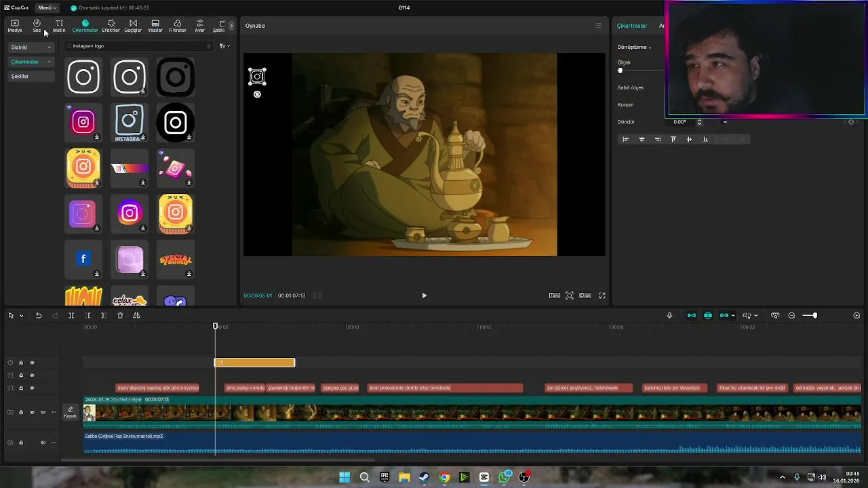Open the selection tool dropdown arrow

21,316
